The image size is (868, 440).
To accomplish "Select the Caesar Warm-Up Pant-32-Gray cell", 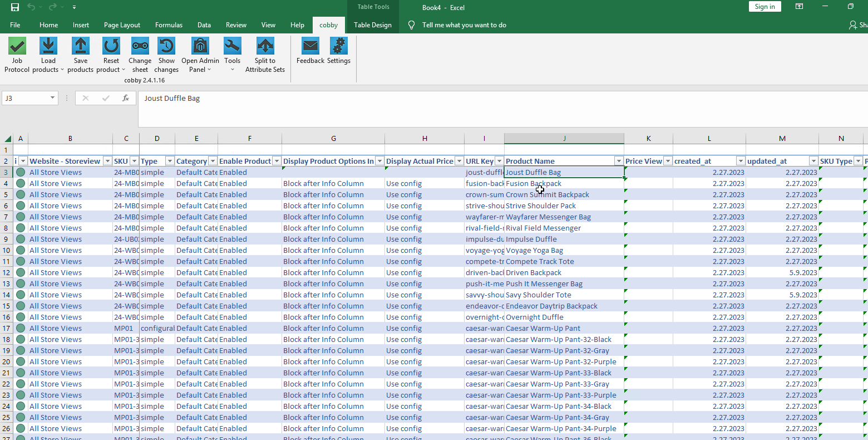I will (564, 350).
